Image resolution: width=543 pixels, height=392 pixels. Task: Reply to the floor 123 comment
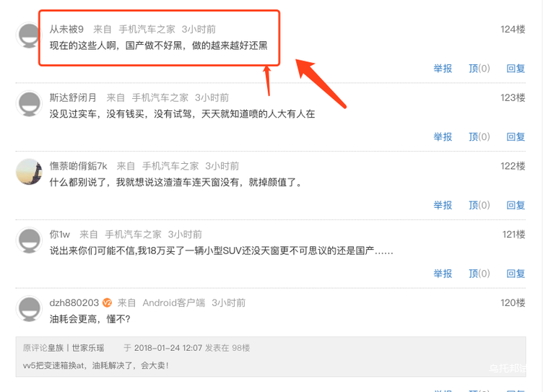coord(516,136)
